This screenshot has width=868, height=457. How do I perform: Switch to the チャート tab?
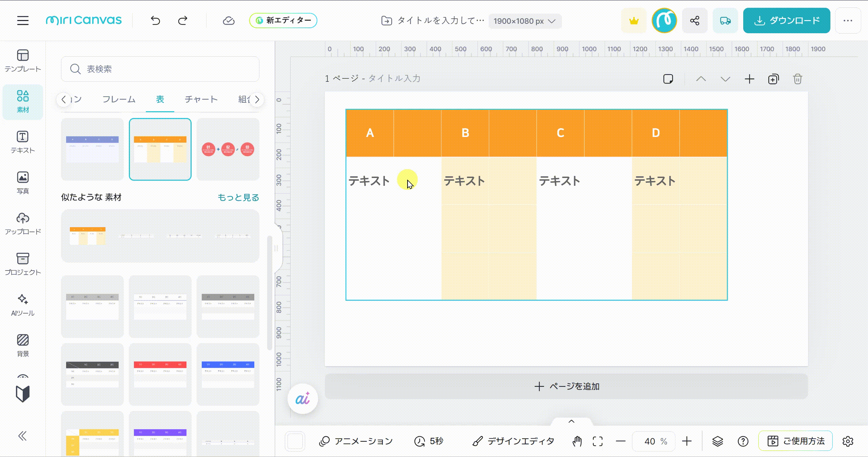[201, 99]
